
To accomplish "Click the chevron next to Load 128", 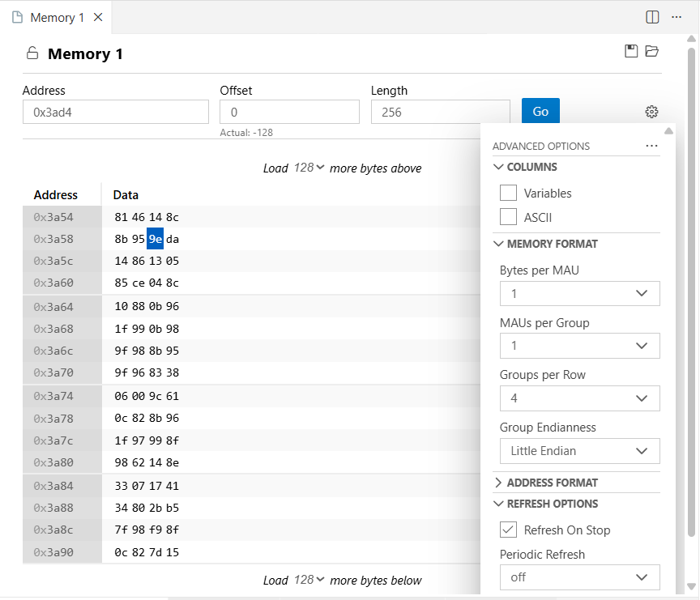I will [x=318, y=168].
